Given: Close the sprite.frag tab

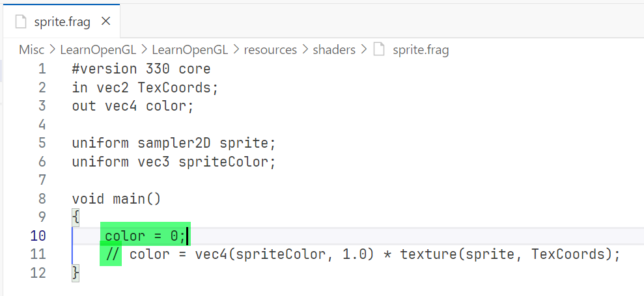Looking at the screenshot, I should (x=106, y=21).
